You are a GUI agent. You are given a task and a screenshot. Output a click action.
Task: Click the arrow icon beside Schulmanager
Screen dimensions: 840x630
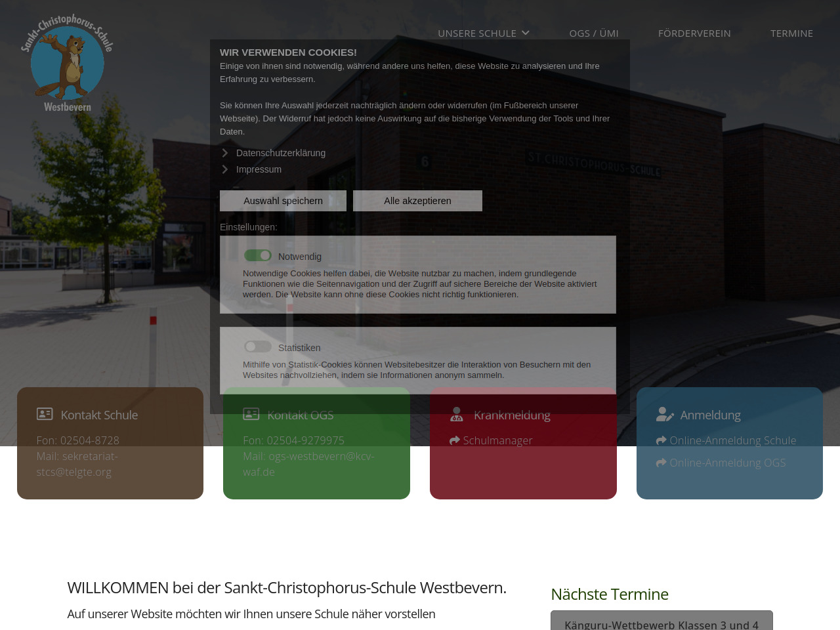click(x=455, y=441)
